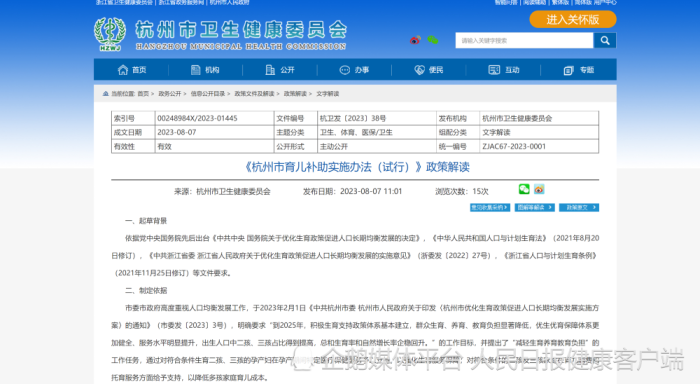The image size is (700, 384).
Task: Open the 互动 navigation menu
Action: pyautogui.click(x=504, y=70)
